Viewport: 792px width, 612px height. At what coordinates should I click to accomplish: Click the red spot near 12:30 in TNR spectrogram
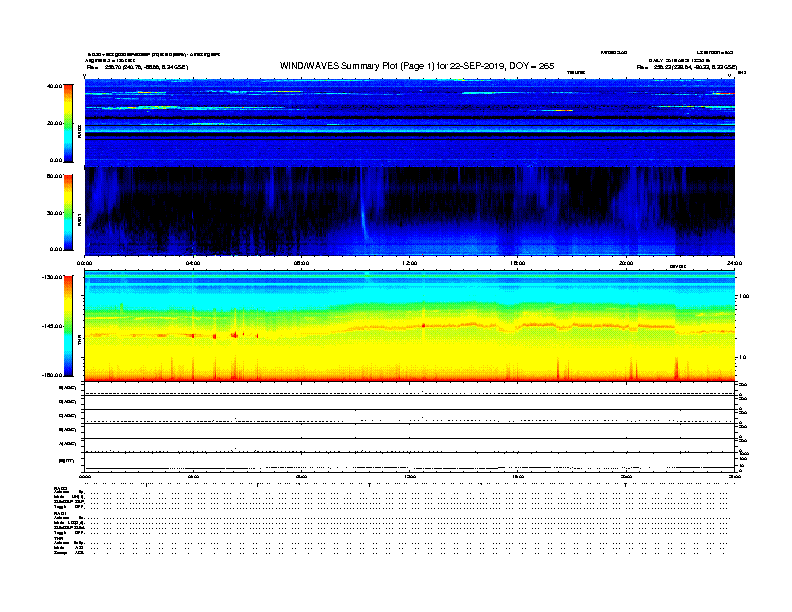(423, 326)
